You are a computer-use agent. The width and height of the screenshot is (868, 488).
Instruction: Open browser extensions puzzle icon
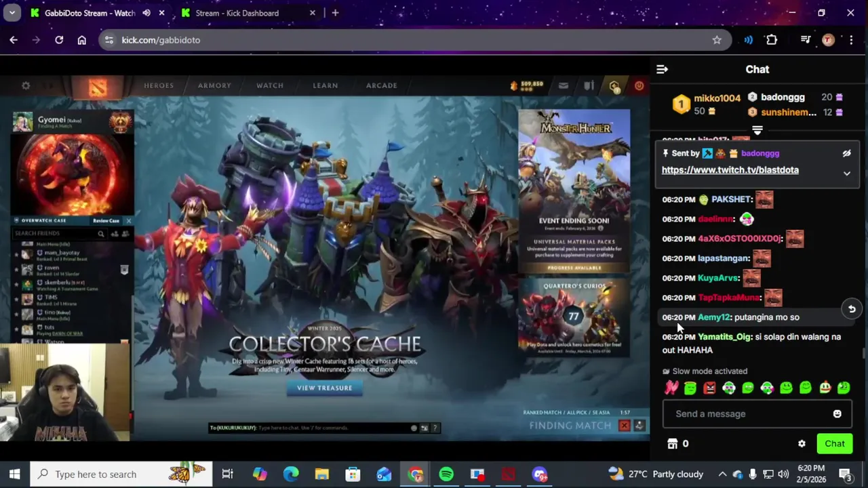coord(772,40)
